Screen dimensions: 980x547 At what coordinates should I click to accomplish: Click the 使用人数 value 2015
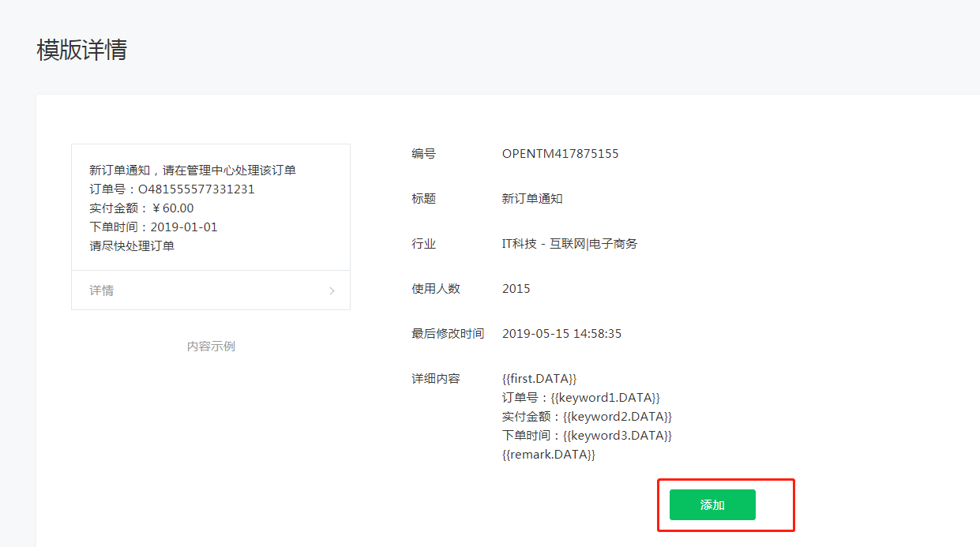pyautogui.click(x=516, y=289)
